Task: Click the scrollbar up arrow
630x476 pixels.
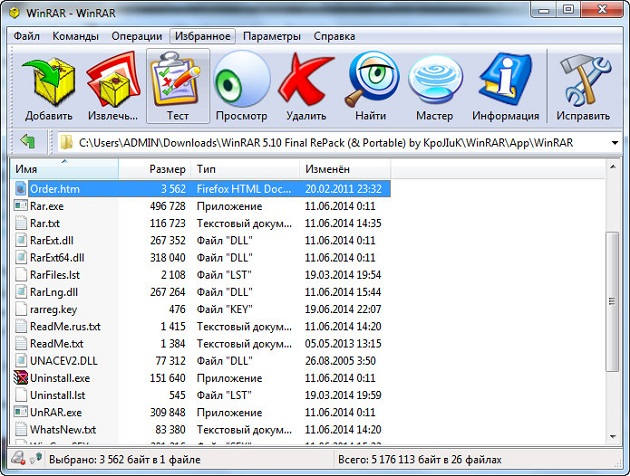Action: coord(612,166)
